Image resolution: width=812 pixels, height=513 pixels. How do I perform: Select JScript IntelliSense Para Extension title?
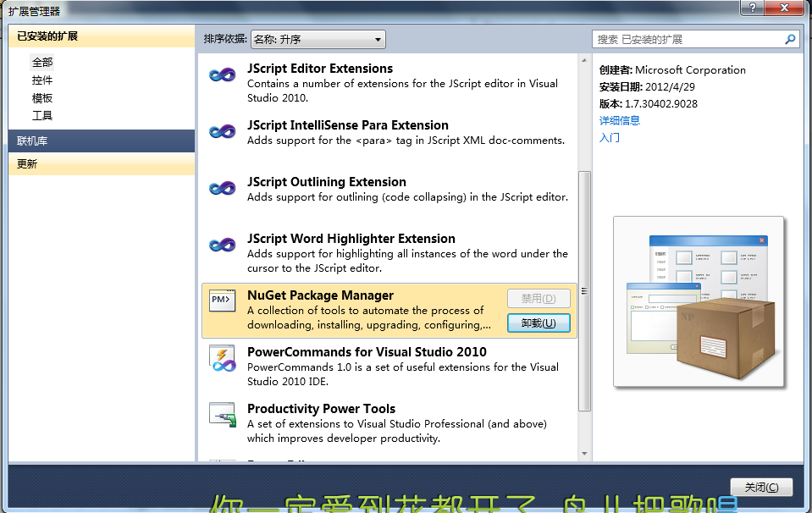[x=347, y=125]
